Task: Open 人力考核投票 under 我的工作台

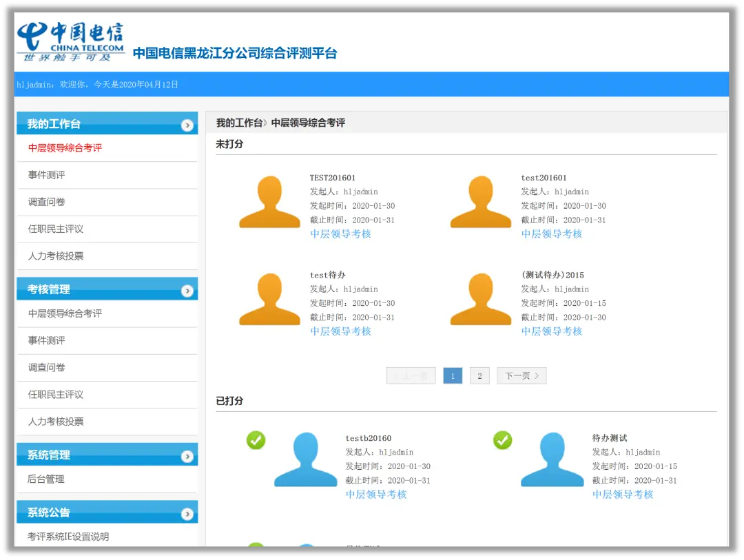Action: pyautogui.click(x=56, y=256)
